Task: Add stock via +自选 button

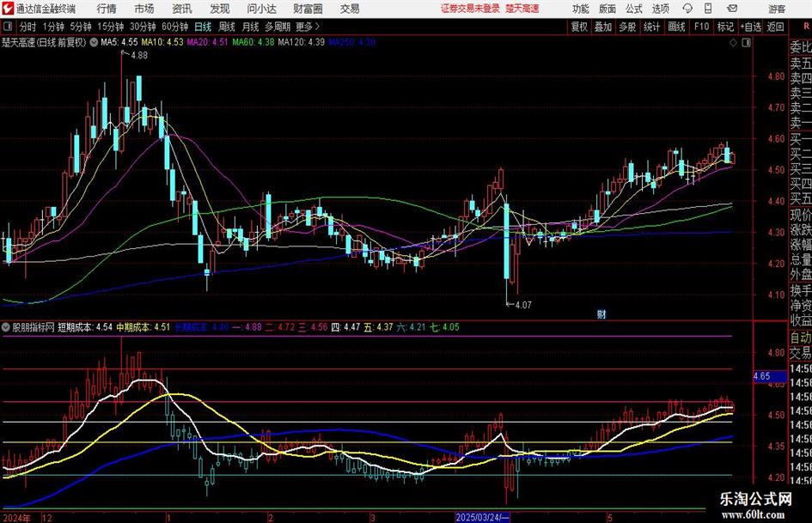Action: 750,27
